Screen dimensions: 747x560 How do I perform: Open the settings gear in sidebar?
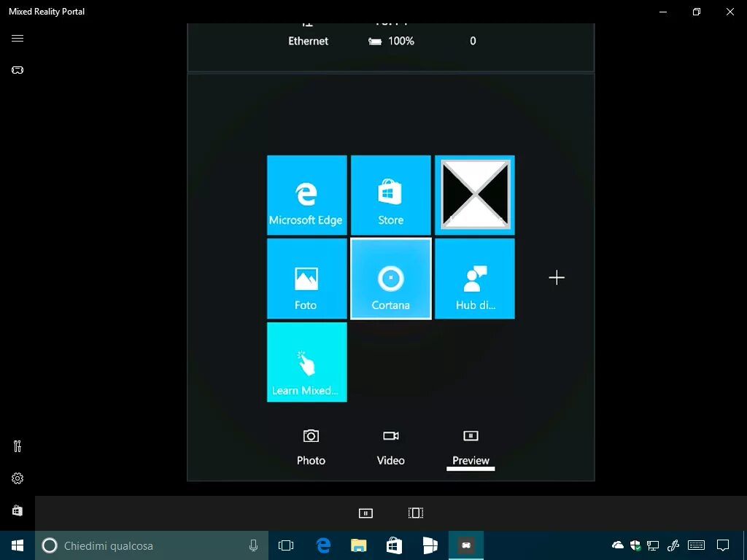[x=18, y=478]
